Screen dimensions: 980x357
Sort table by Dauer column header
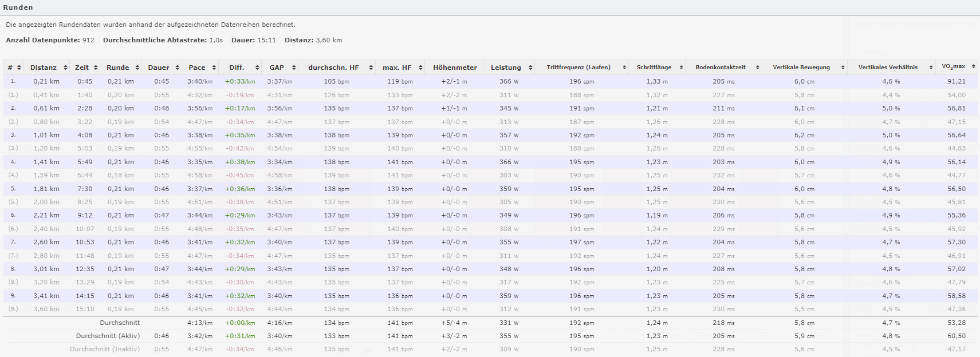[x=159, y=68]
